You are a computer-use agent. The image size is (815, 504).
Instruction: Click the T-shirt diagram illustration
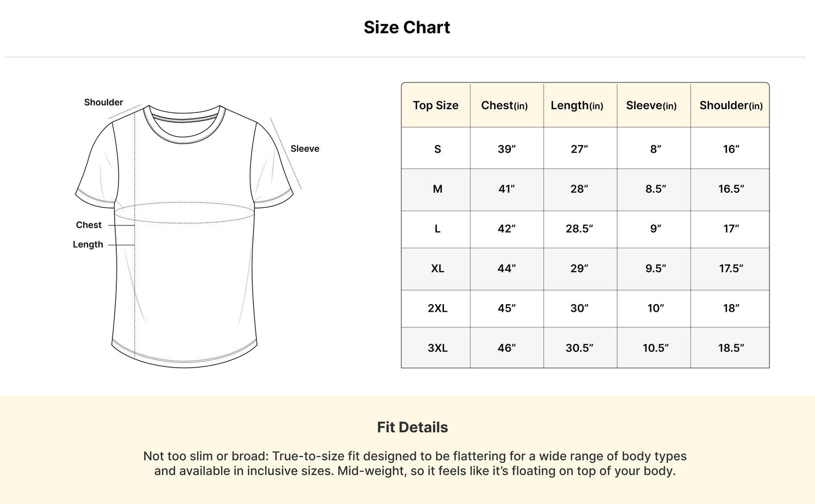[x=185, y=236]
